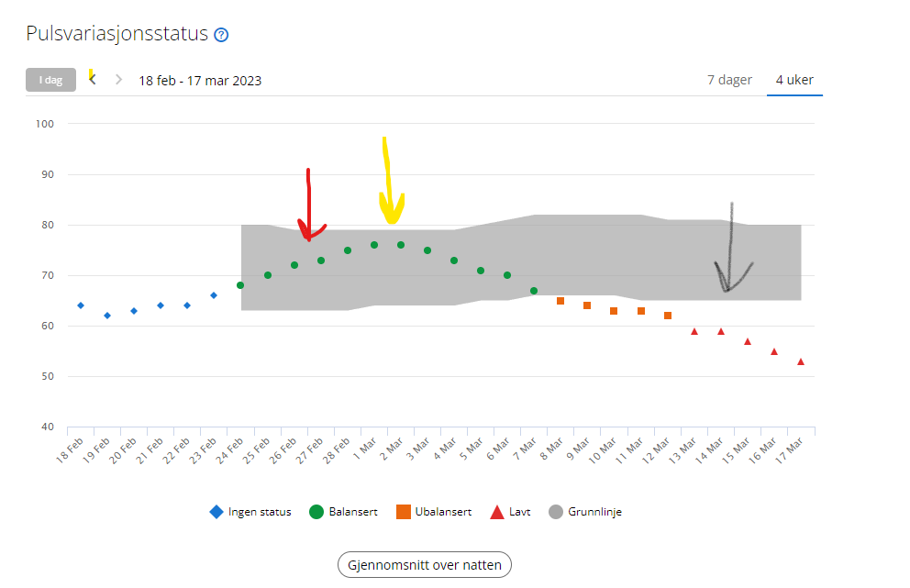Go to next date range arrow
The width and height of the screenshot is (910, 588).
(118, 80)
